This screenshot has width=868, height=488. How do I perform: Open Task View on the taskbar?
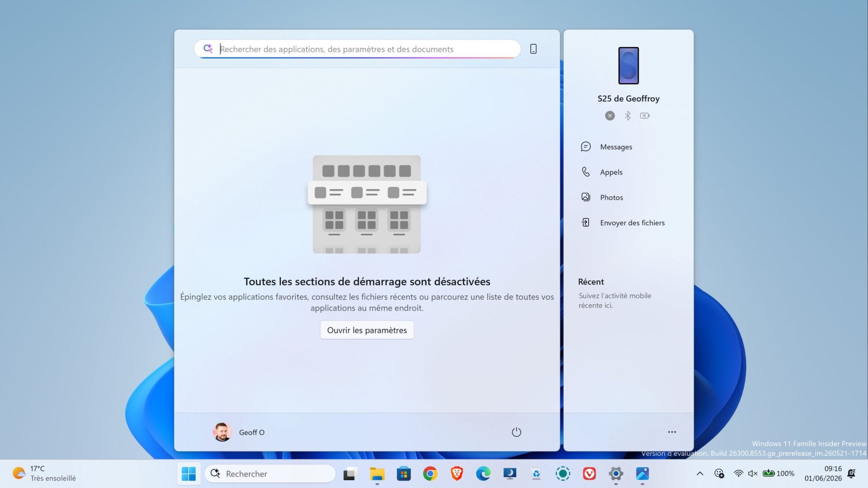tap(350, 474)
